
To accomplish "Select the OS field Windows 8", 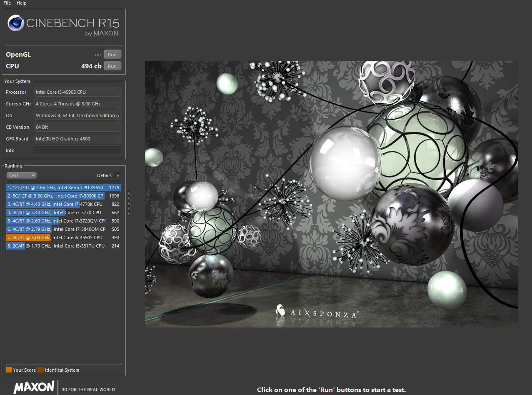I will coord(77,115).
